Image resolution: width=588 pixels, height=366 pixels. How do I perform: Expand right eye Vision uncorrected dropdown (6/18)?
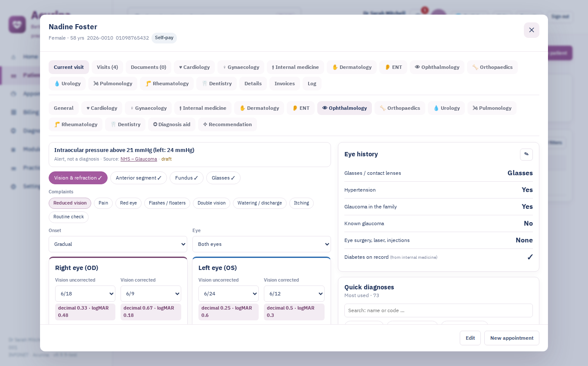[x=85, y=294]
